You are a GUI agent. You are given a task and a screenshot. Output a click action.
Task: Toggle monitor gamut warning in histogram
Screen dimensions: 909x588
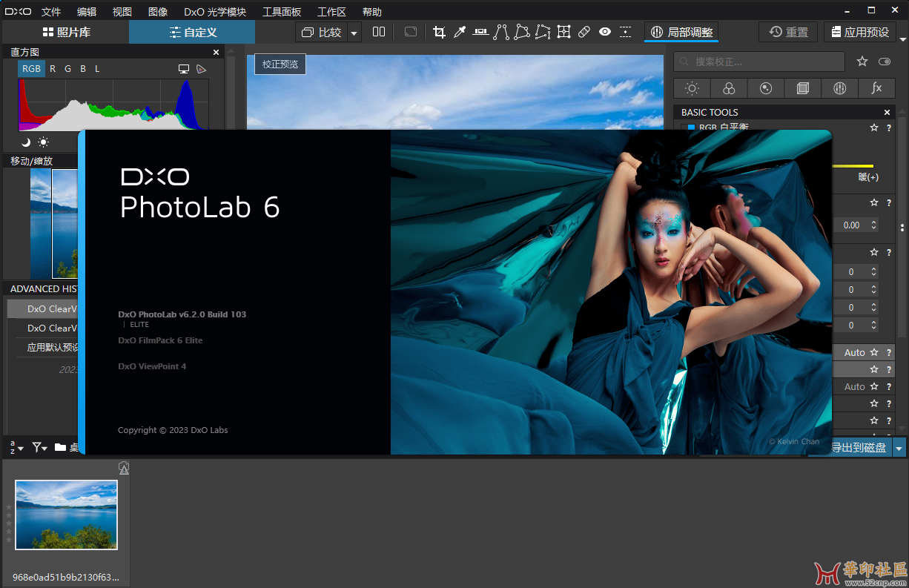184,69
